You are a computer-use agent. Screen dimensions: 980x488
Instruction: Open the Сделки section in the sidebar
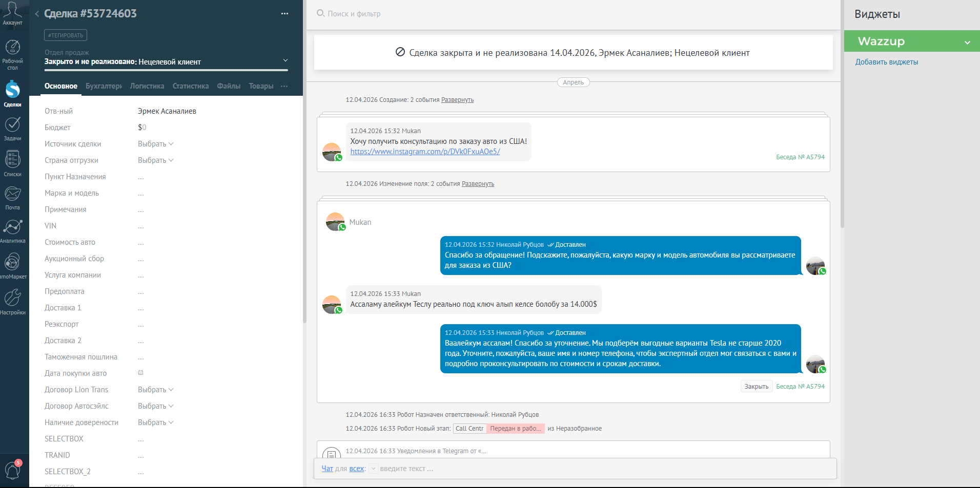coord(12,93)
